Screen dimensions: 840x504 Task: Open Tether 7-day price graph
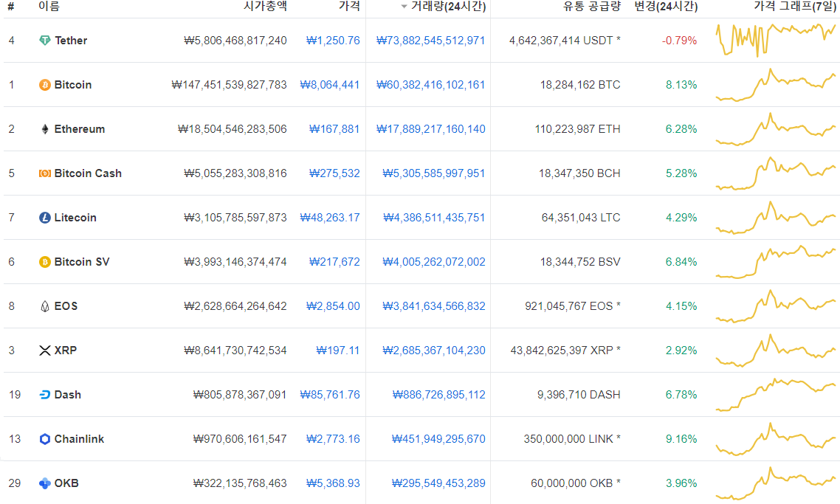point(776,40)
